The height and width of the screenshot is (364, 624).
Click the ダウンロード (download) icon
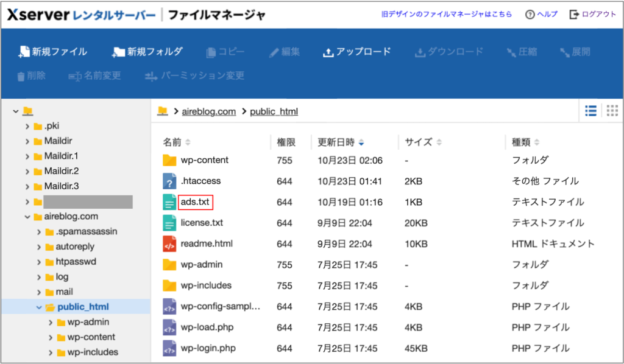pos(419,52)
